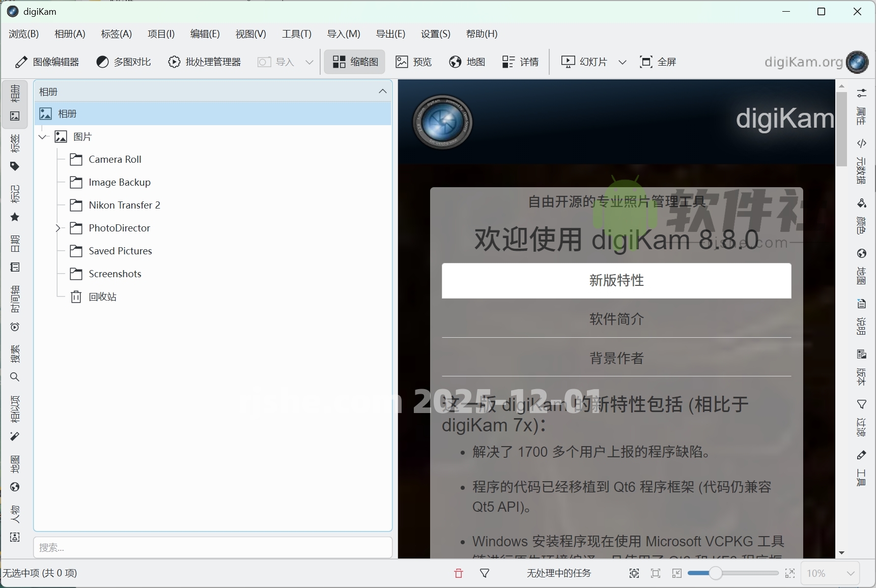Collapse the 相册 albums tree header
The height and width of the screenshot is (588, 876).
click(382, 92)
